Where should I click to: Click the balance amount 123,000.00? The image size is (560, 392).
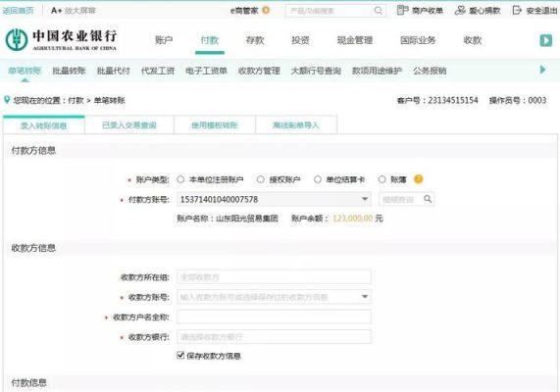click(x=352, y=219)
